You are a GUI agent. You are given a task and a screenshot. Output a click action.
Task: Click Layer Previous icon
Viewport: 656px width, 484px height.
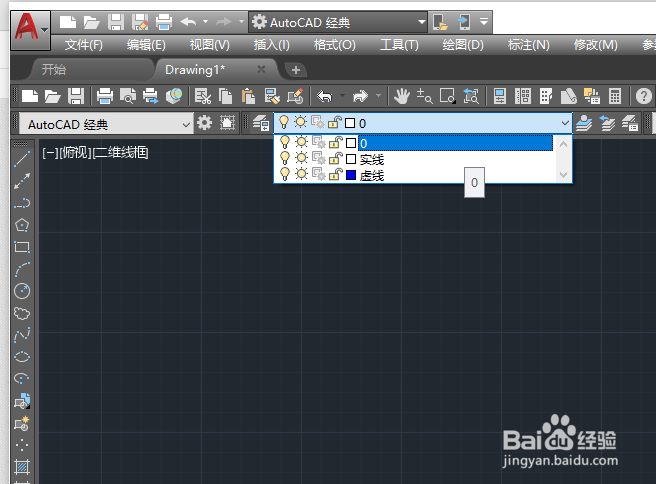[607, 123]
